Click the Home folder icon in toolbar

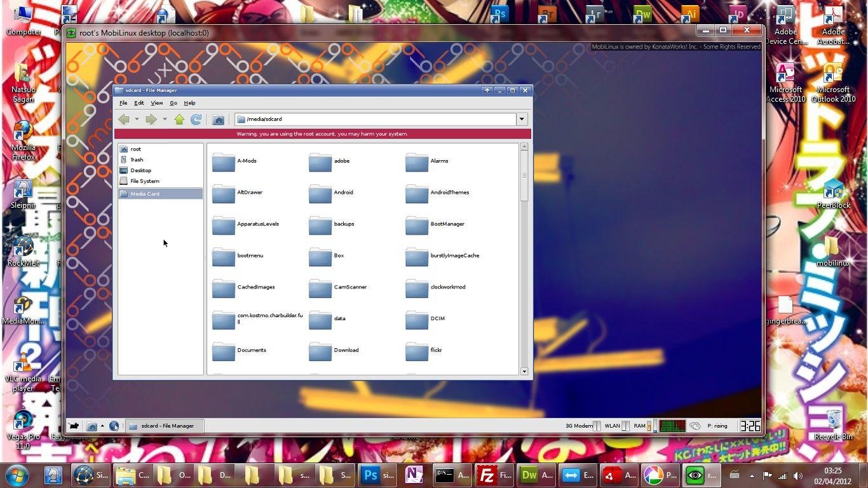click(219, 119)
